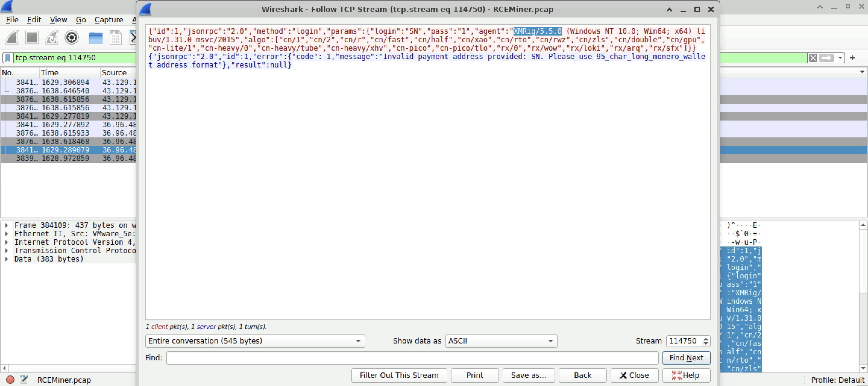
Task: Select packet row with time 1629.277819
Action: point(68,116)
